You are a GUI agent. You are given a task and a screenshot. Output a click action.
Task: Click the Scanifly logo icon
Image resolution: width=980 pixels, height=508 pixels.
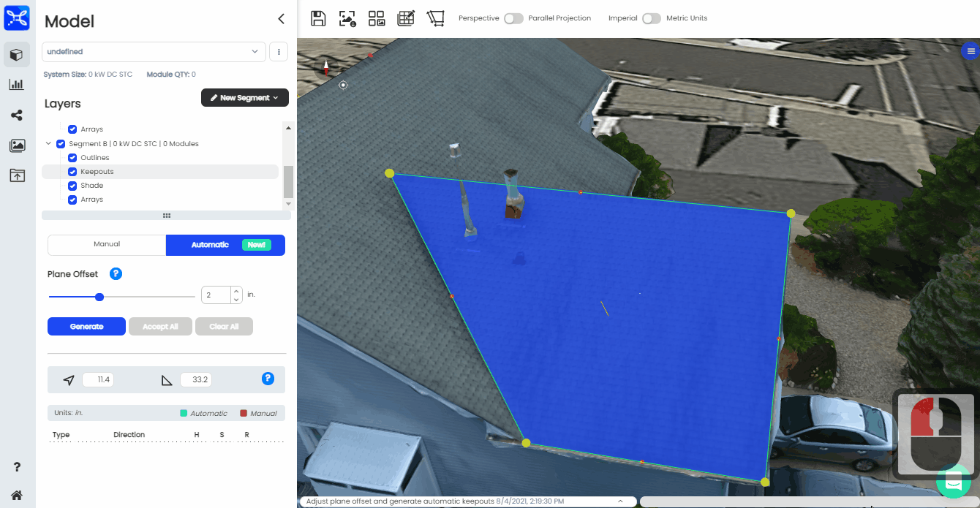pos(17,18)
